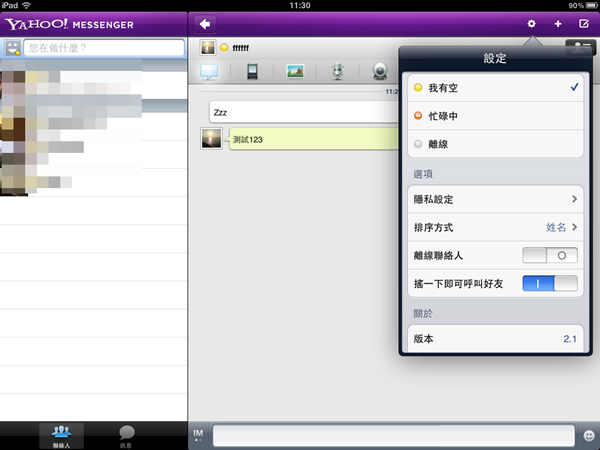600x450 pixels.
Task: Switch to 訊息 messages tab
Action: click(x=126, y=436)
